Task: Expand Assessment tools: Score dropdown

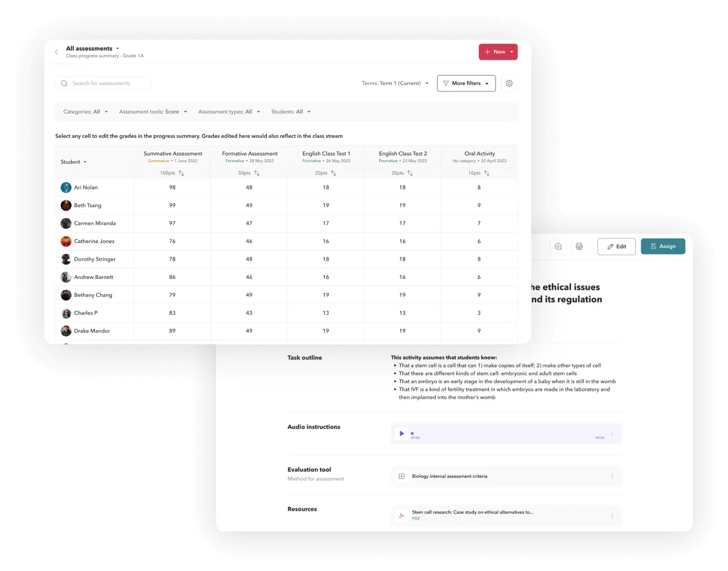Action: 153,112
